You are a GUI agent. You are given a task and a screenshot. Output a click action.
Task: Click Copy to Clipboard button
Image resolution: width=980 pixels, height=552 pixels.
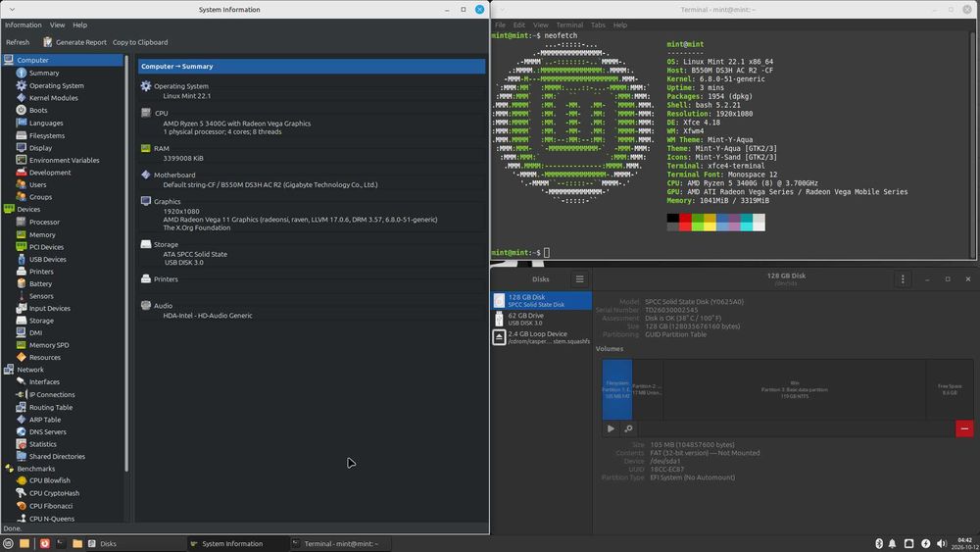click(140, 42)
